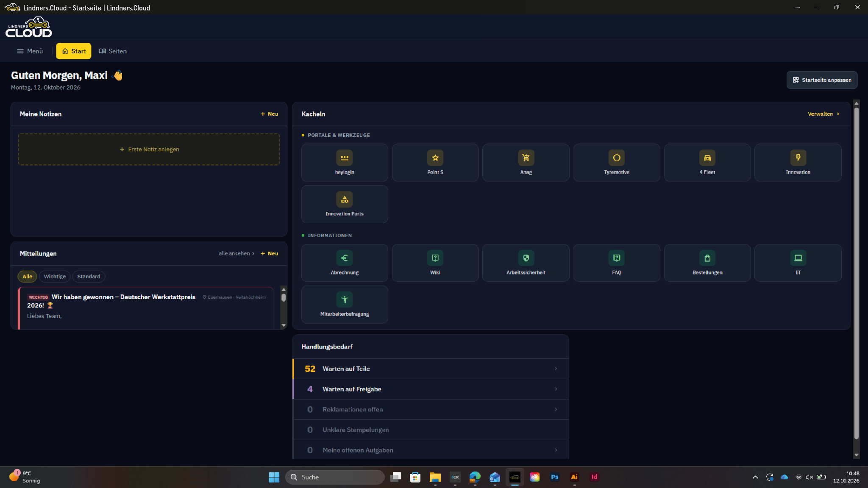868x488 pixels.
Task: Open the Mitarbeiterbefragung tile
Action: [x=344, y=304]
